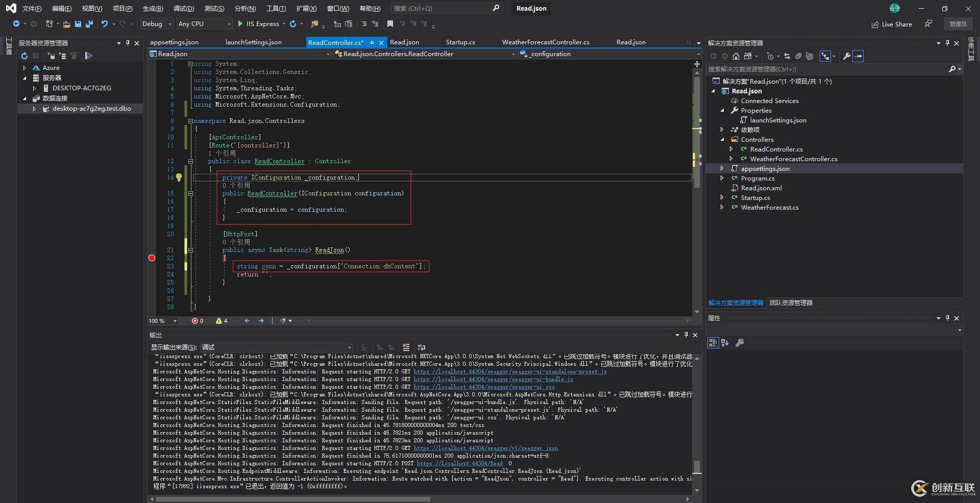
Task: Click the Save icon in the toolbar
Action: click(x=78, y=24)
